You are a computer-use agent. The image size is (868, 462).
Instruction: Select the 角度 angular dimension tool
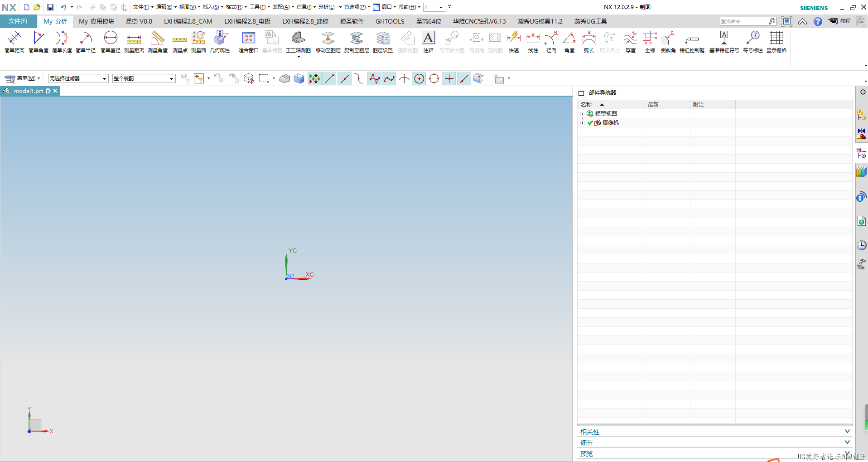(569, 42)
